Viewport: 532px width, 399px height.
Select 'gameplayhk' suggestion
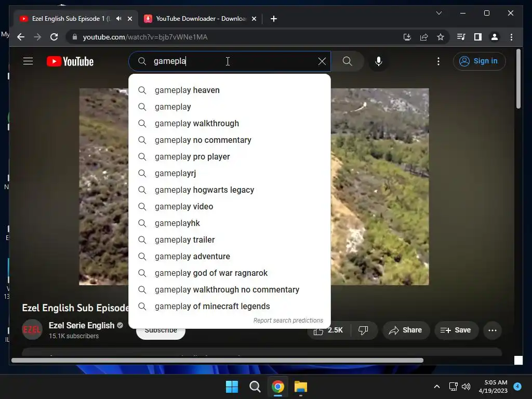pyautogui.click(x=230, y=223)
